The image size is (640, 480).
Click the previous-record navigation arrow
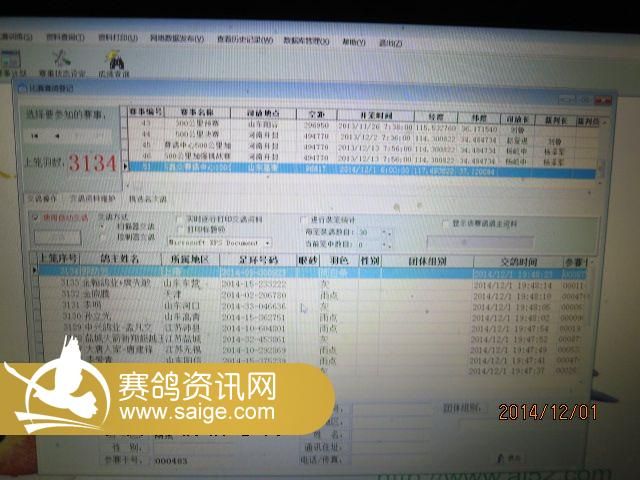coord(55,136)
